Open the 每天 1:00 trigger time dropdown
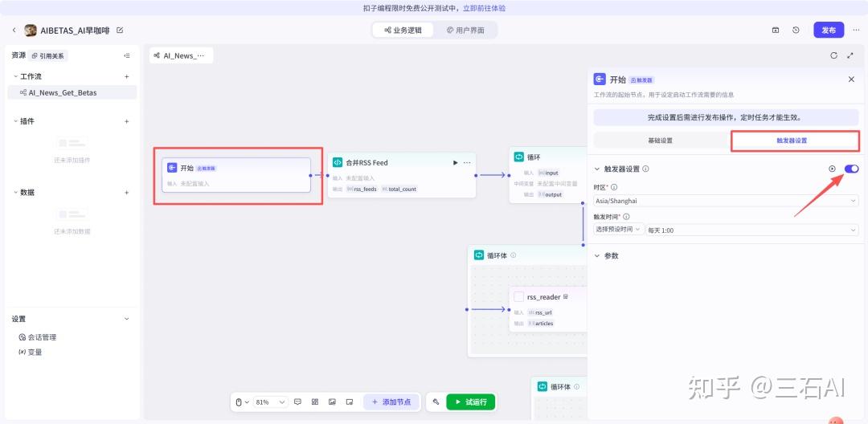 point(751,230)
